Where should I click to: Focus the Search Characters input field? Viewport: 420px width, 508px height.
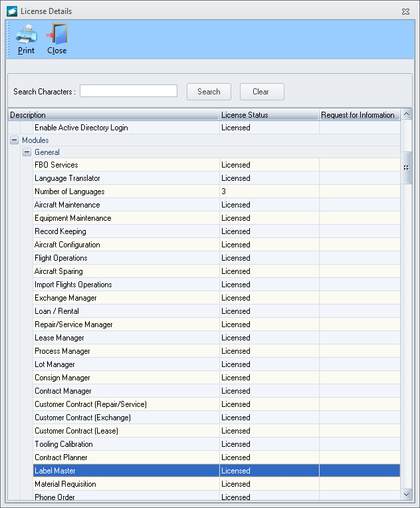tap(128, 90)
